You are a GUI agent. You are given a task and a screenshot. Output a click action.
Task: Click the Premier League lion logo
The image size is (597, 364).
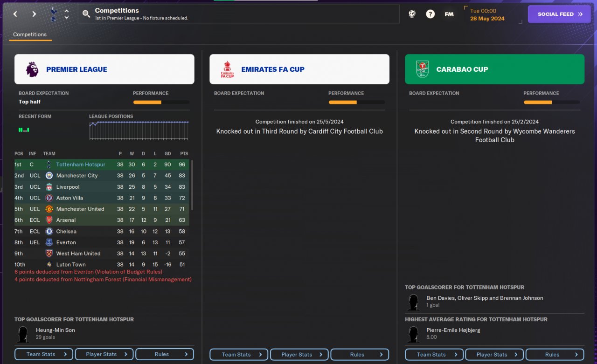coord(32,69)
